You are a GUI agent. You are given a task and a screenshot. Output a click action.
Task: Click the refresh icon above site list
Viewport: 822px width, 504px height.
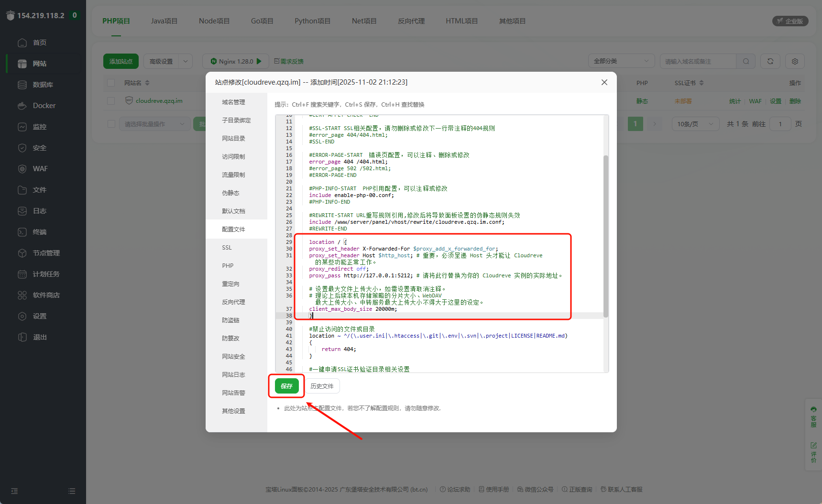pos(770,61)
